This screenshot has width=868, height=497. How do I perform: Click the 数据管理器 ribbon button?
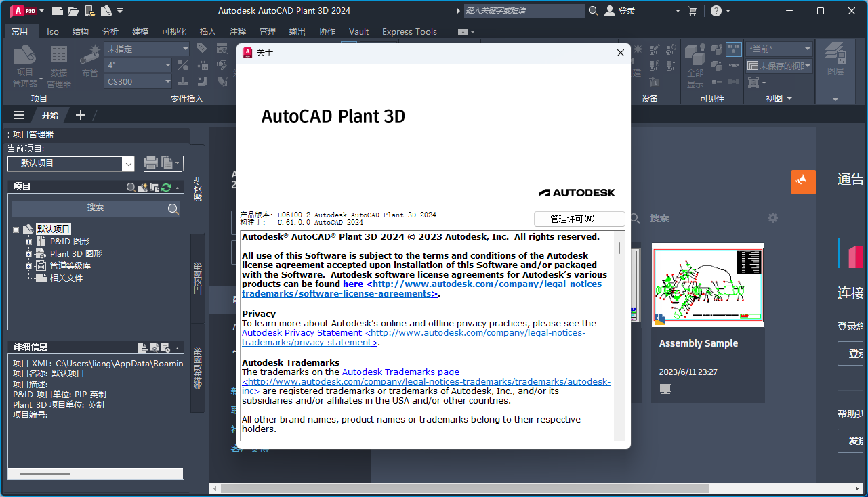click(x=59, y=66)
